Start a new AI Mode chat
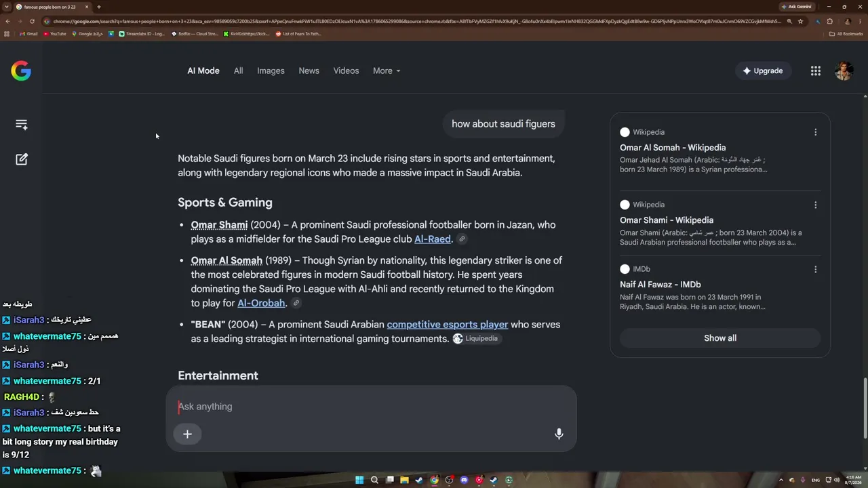The width and height of the screenshot is (868, 488). coord(22,159)
